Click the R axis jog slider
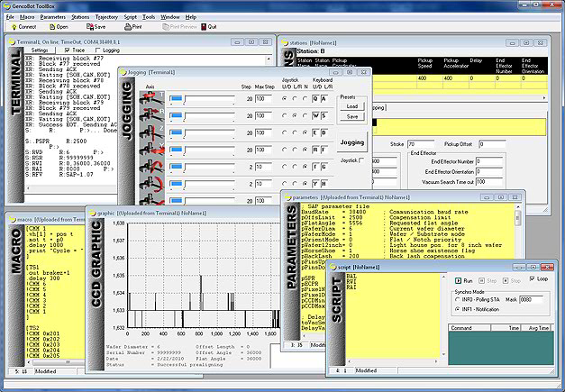The height and width of the screenshot is (392, 565). tap(202, 116)
